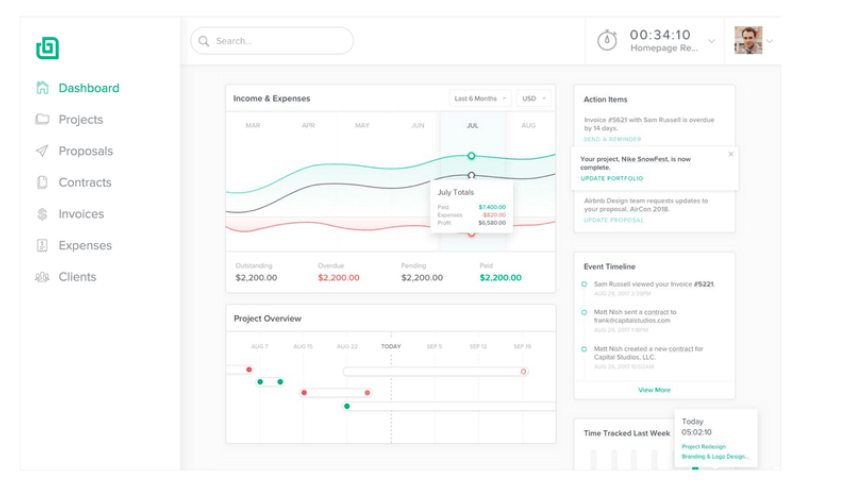Open the user profile dropdown arrow
Image resolution: width=865 pixels, height=491 pixels.
pos(770,41)
